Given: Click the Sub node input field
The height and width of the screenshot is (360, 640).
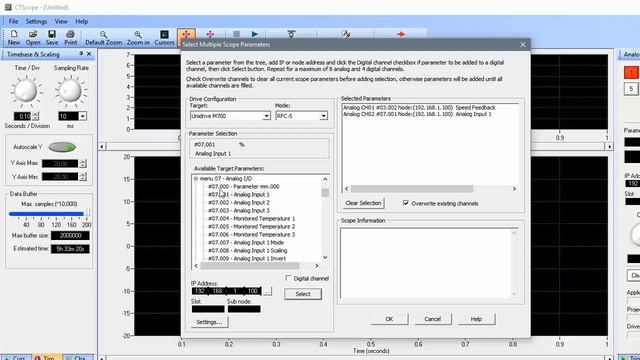Looking at the screenshot, I should click(x=244, y=309).
